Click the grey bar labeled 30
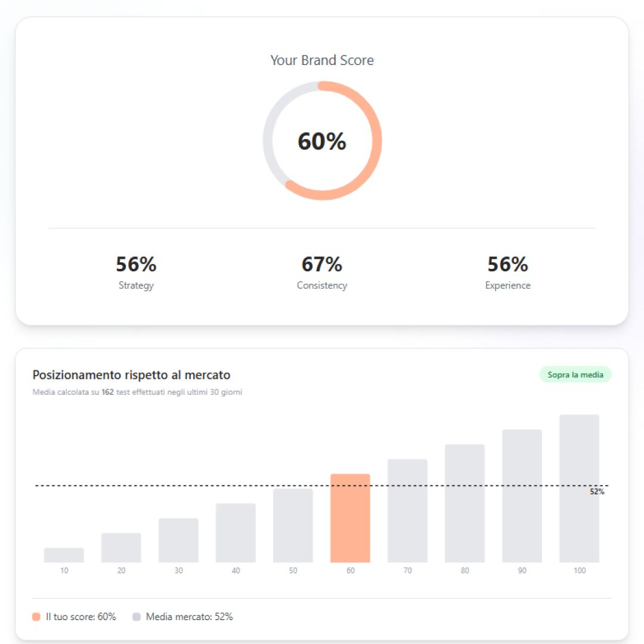 [178, 540]
